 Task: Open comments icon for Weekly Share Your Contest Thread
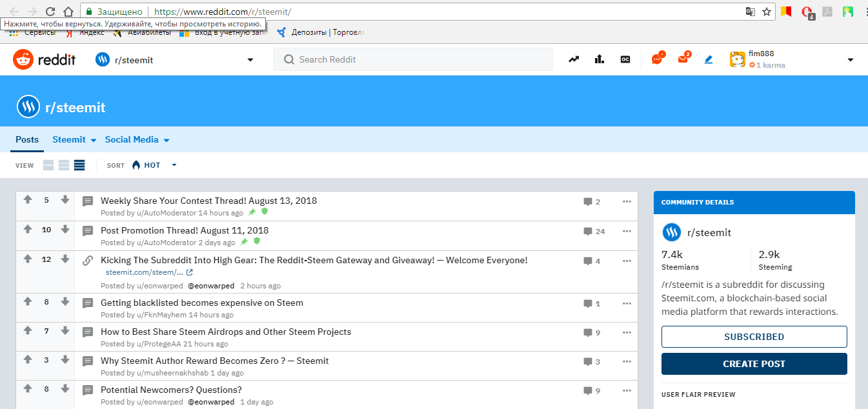587,202
